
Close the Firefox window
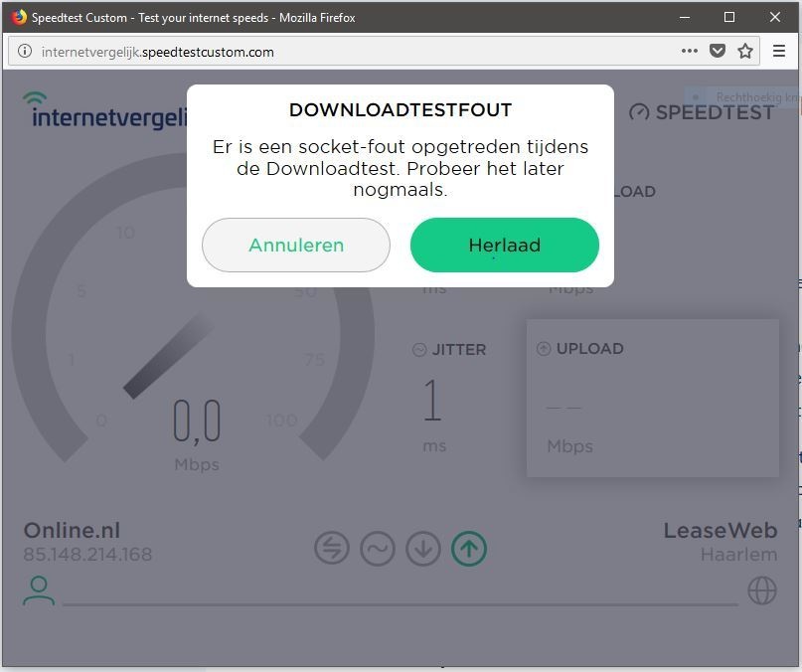pyautogui.click(x=775, y=17)
